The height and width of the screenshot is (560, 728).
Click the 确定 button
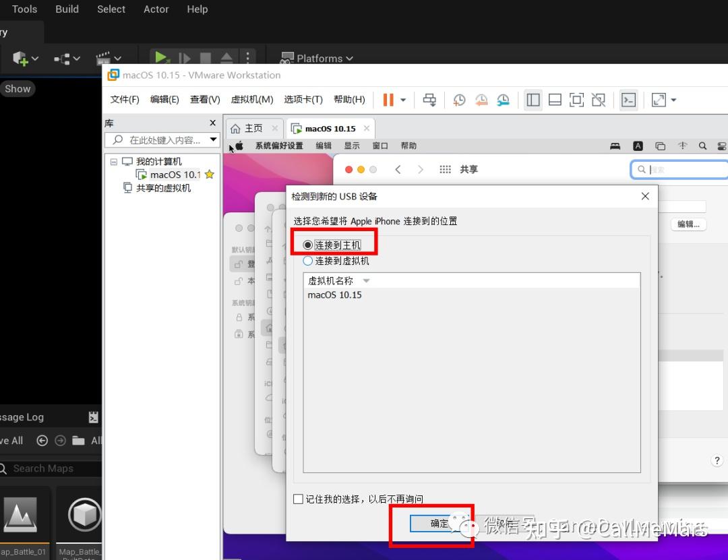tap(438, 524)
